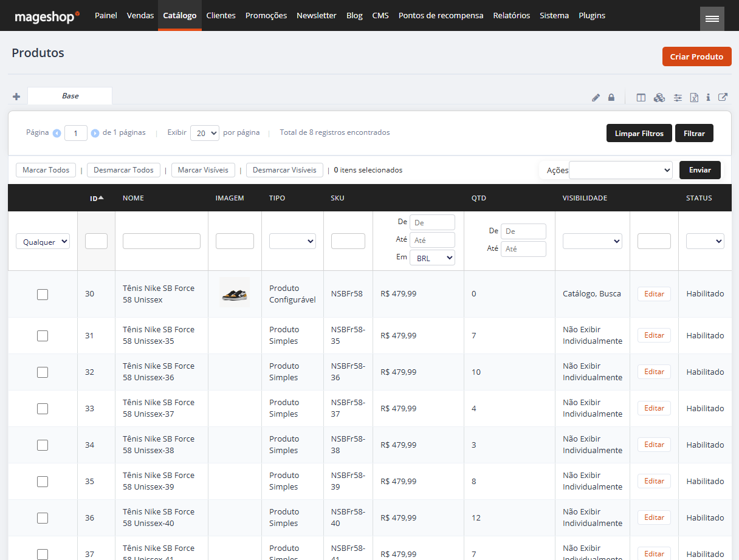Click the lock icon near the toolbar
The height and width of the screenshot is (560, 739).
pyautogui.click(x=611, y=97)
